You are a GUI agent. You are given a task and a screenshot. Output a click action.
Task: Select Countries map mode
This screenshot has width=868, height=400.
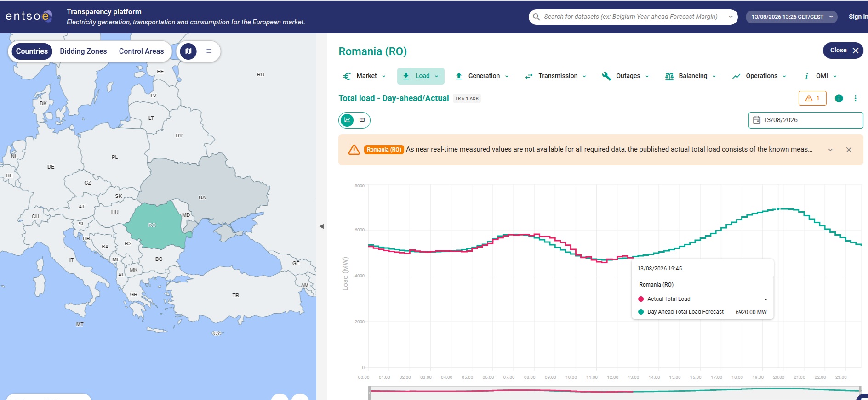[32, 51]
